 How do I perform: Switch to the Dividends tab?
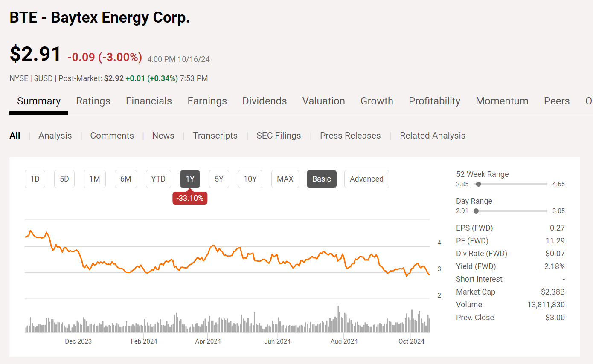pyautogui.click(x=265, y=101)
